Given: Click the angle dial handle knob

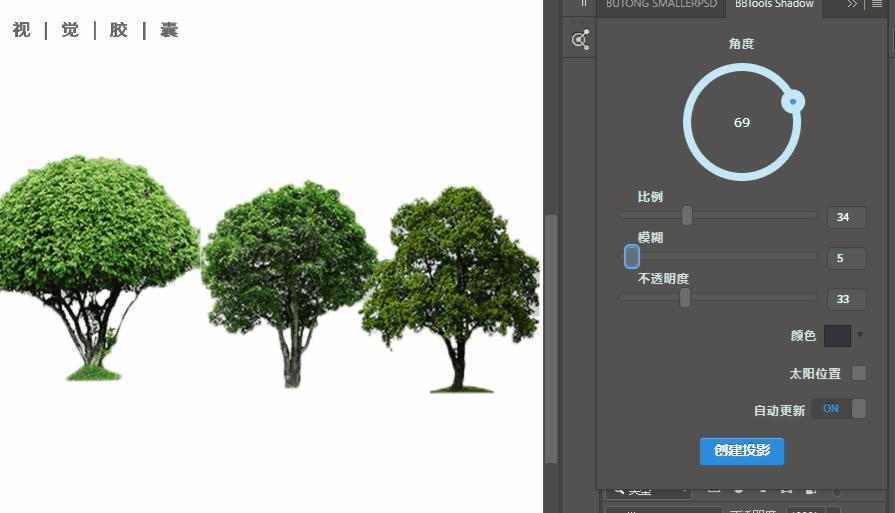Looking at the screenshot, I should tap(793, 101).
